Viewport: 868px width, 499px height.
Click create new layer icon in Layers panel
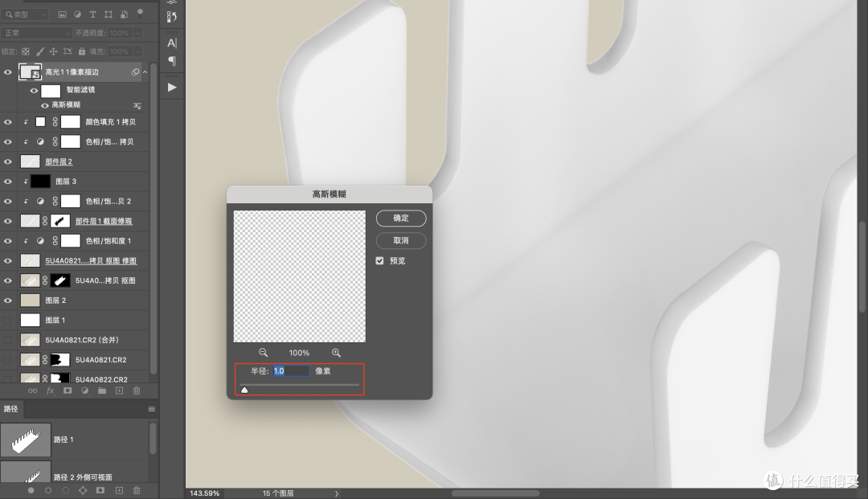[x=119, y=391]
